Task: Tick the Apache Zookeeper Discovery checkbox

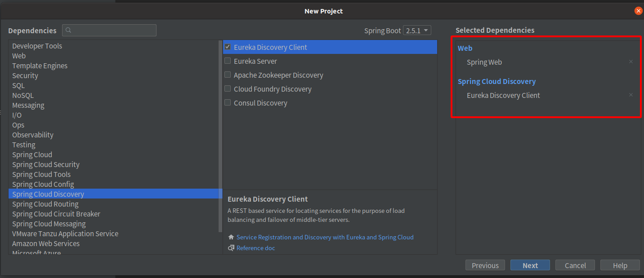Action: tap(228, 75)
